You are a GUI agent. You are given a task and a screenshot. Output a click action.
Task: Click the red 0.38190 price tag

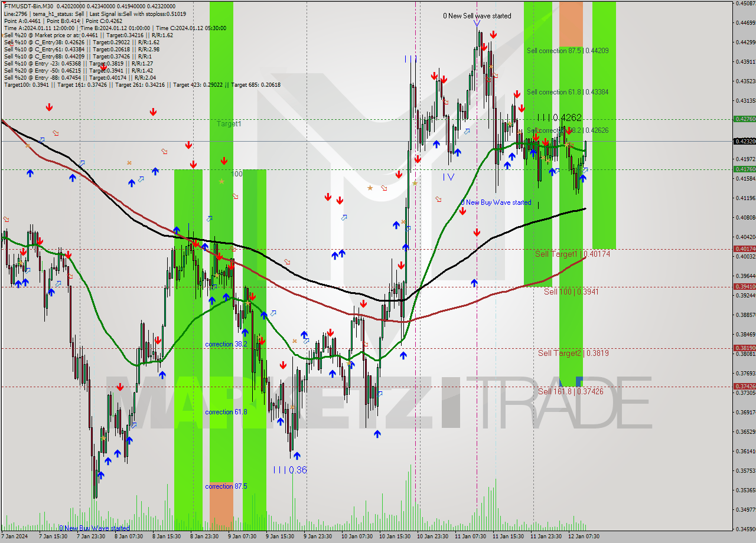(744, 348)
